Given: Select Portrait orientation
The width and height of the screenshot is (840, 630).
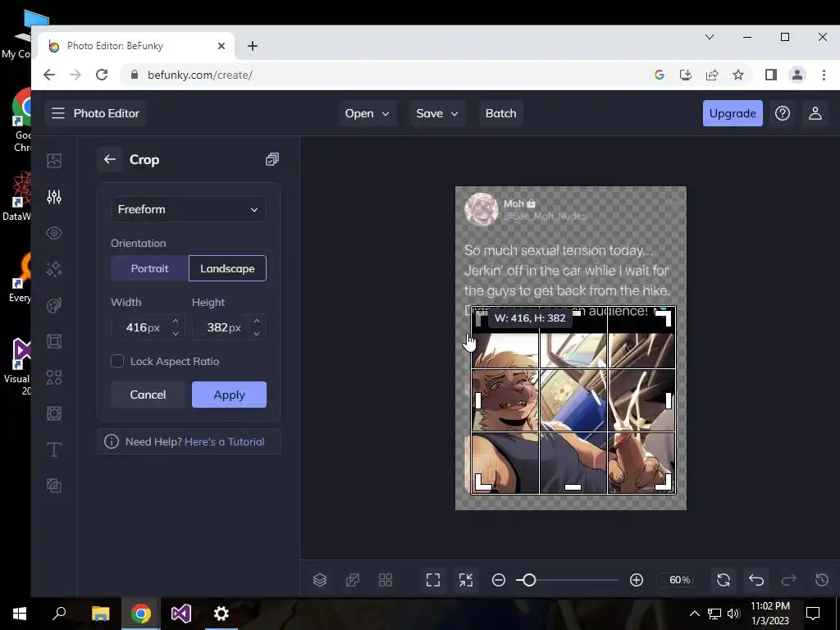Looking at the screenshot, I should [x=149, y=268].
